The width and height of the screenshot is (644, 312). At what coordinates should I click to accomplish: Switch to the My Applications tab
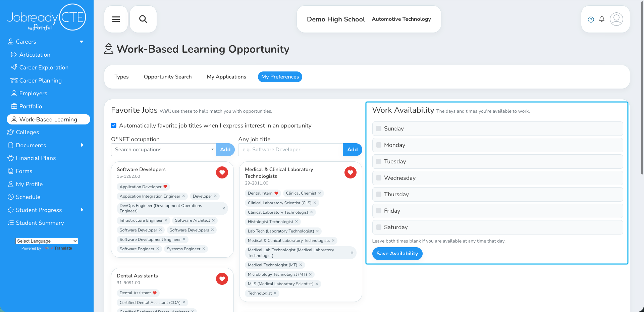coord(226,77)
